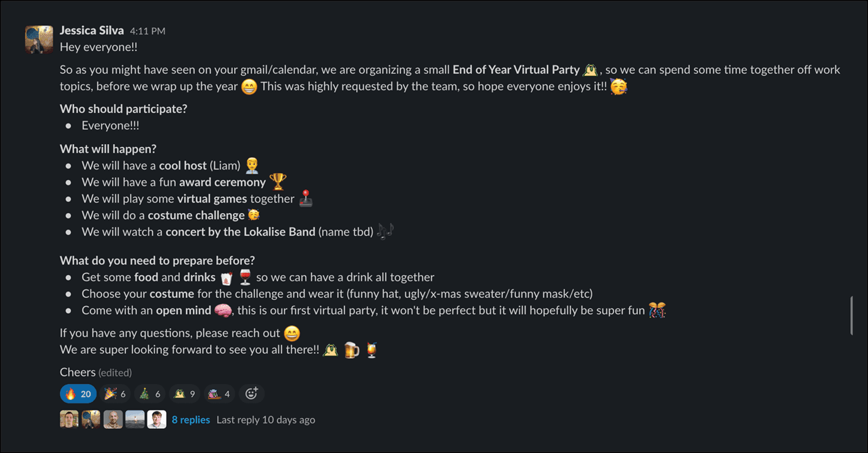Click the last replier avatar in thread row
Viewport: 868px width, 453px height.
157,419
